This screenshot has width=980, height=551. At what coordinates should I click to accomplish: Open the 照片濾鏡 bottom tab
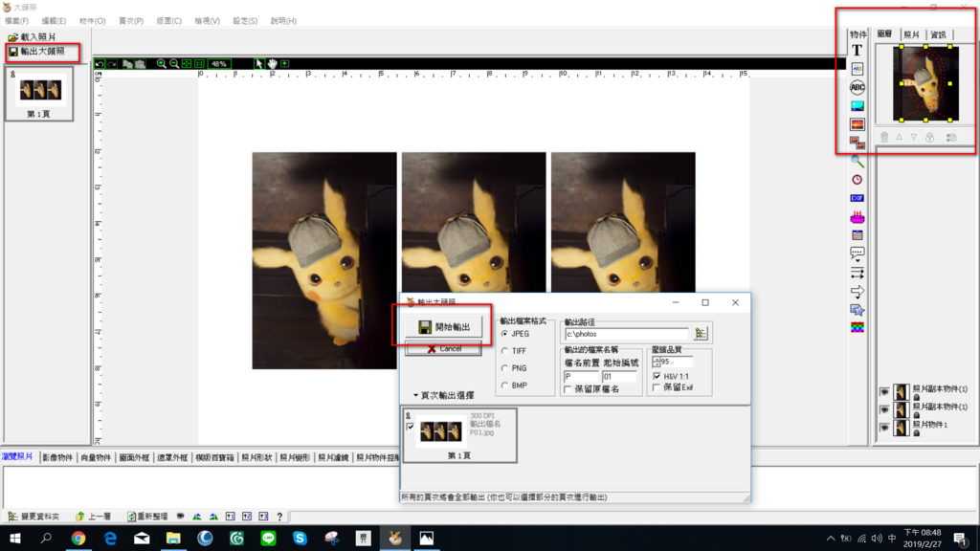click(x=333, y=458)
